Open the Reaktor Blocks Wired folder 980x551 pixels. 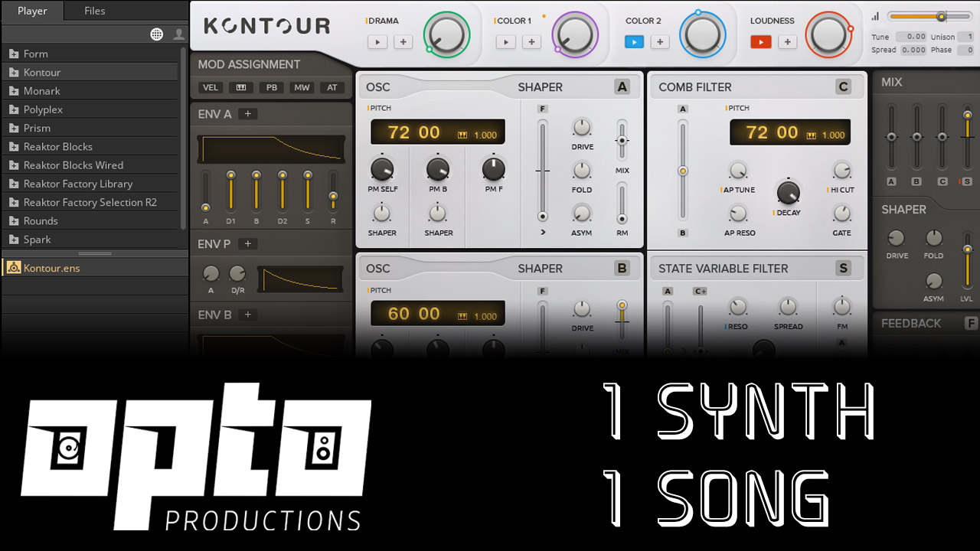90,165
